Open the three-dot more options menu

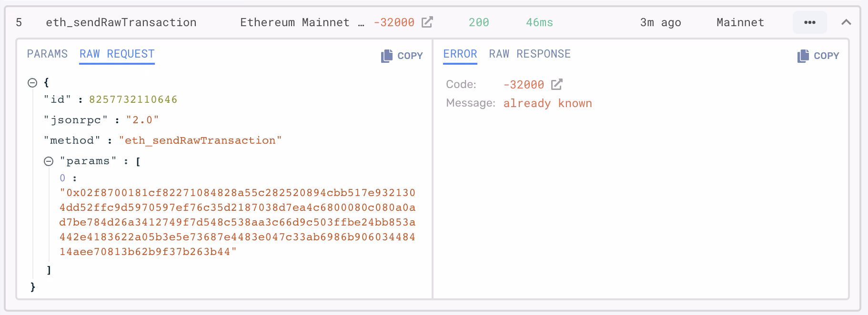[x=809, y=22]
